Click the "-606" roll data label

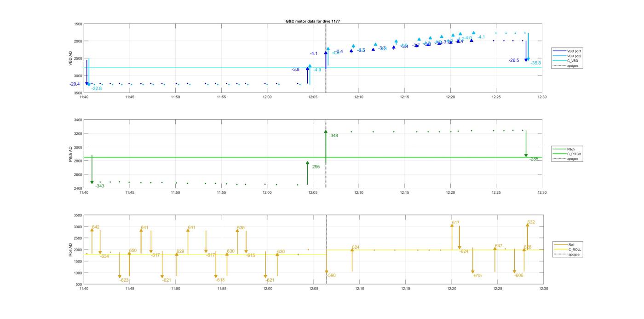(519, 275)
